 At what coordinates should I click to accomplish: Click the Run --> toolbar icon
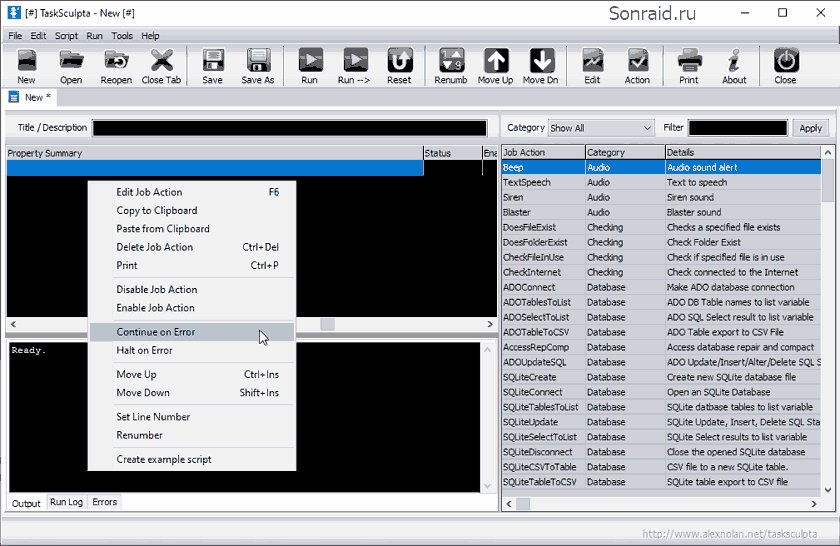point(355,61)
